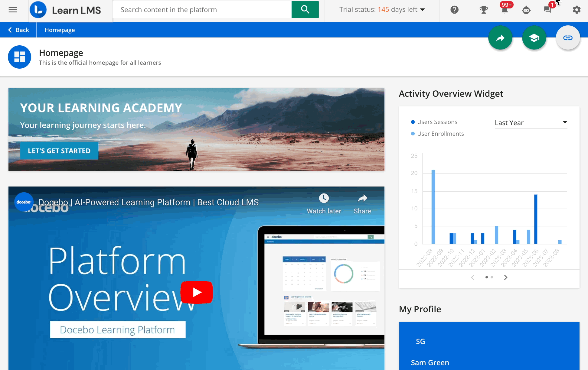Click the green search magnifier button
Viewport: 588px width, 370px height.
(x=305, y=10)
